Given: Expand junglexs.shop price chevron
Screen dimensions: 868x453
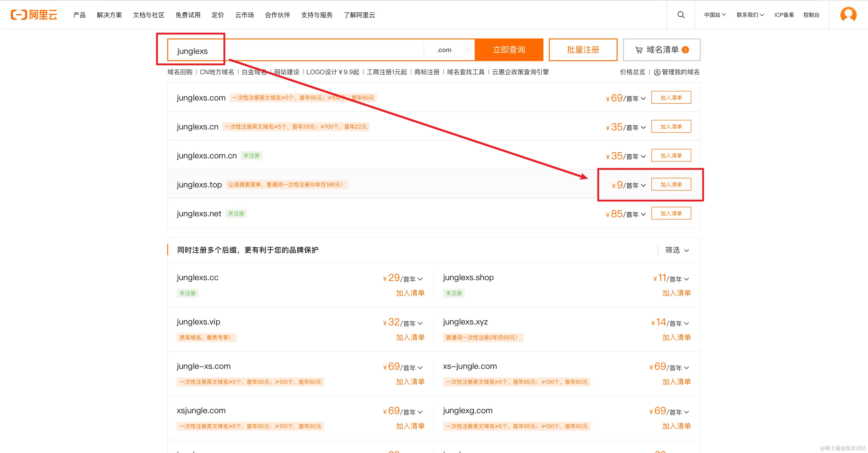Looking at the screenshot, I should pyautogui.click(x=686, y=279).
